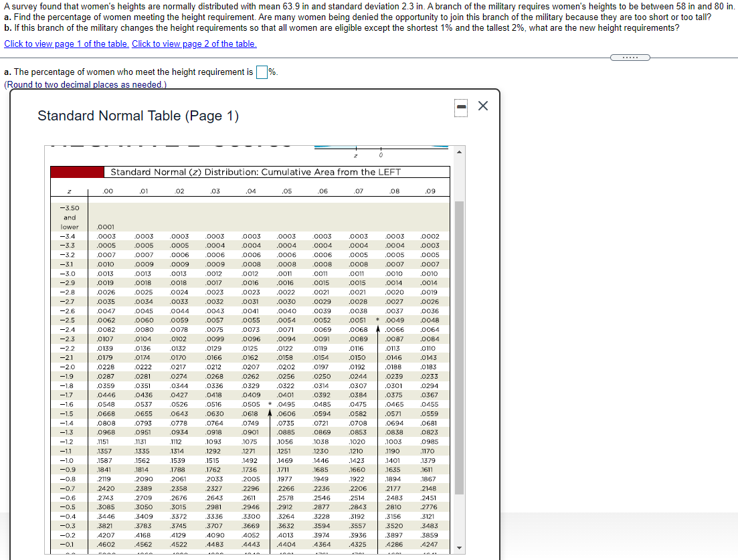This screenshot has width=738, height=560.
Task: Select the asterisked value .0049 in row -2.5
Action: tap(395, 320)
